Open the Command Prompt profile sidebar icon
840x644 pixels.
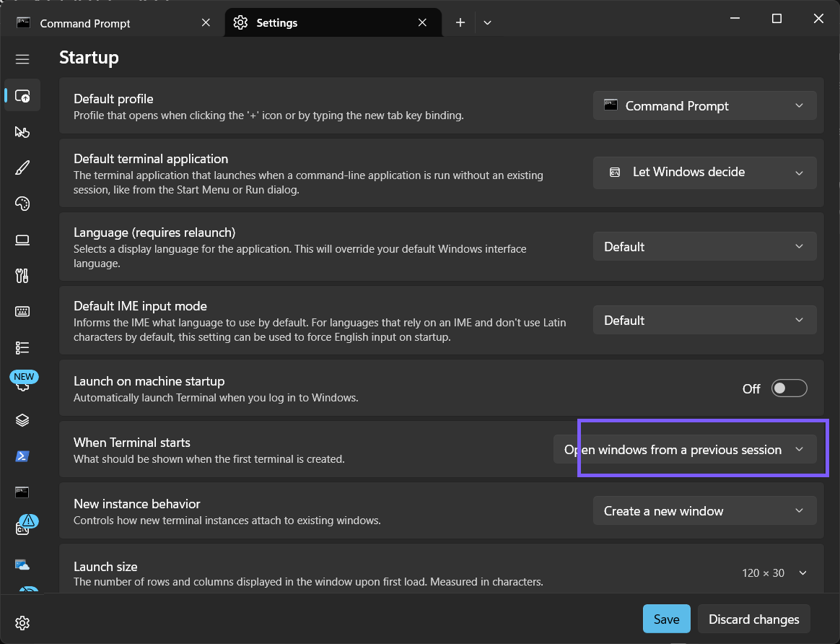click(x=22, y=492)
